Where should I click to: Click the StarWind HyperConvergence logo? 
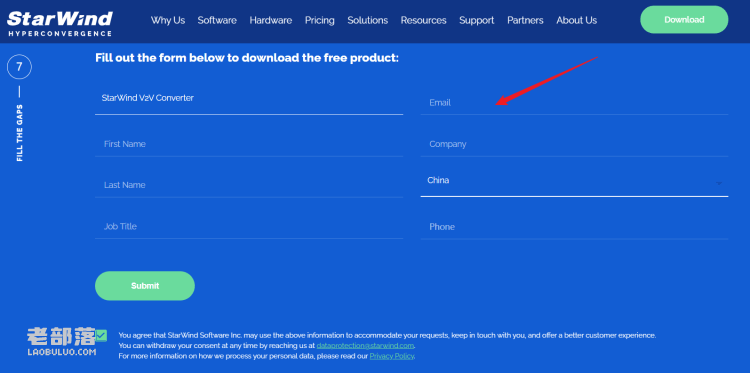pyautogui.click(x=60, y=23)
